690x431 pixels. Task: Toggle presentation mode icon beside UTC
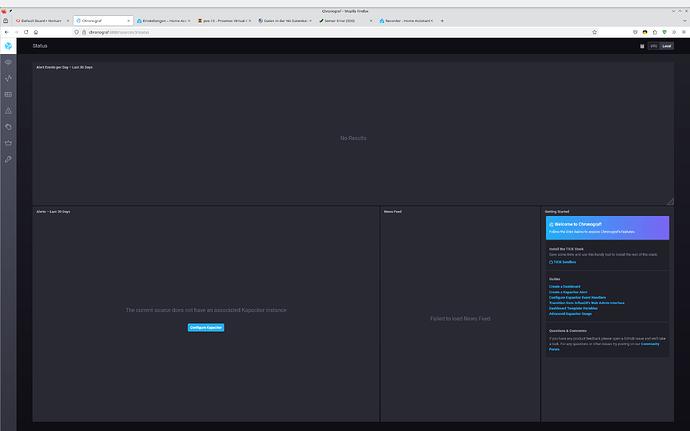[642, 46]
